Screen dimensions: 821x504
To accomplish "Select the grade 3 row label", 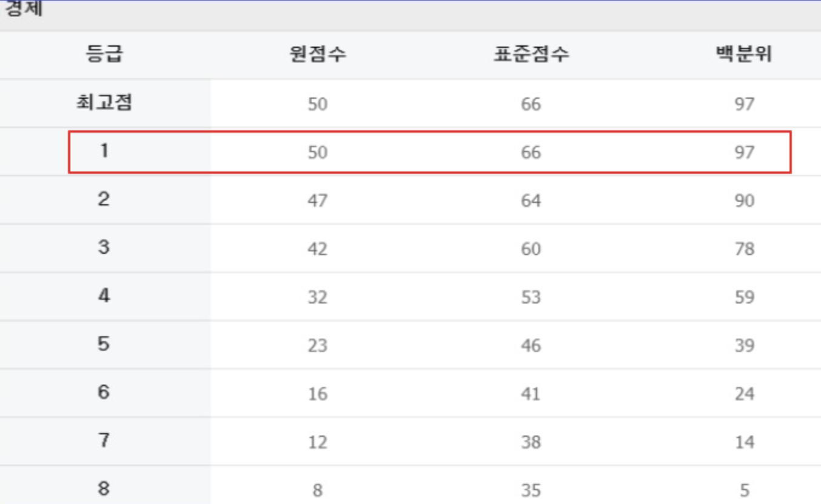I will tap(104, 247).
